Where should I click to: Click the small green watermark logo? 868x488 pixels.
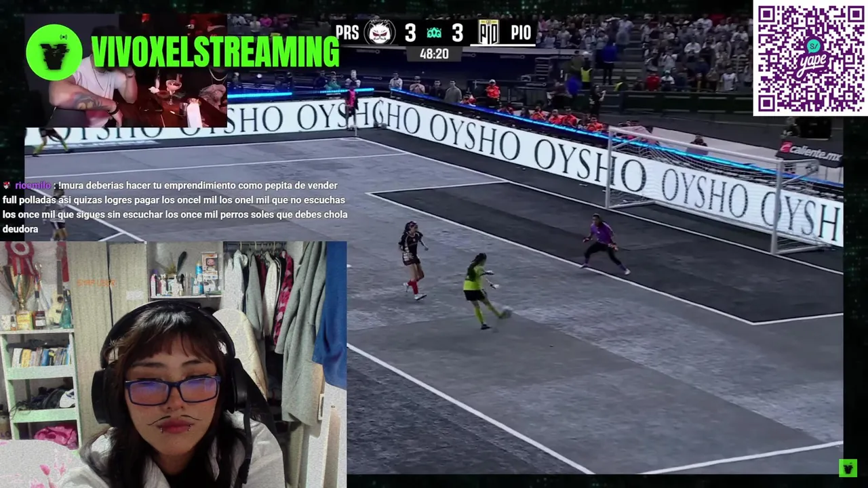point(848,468)
